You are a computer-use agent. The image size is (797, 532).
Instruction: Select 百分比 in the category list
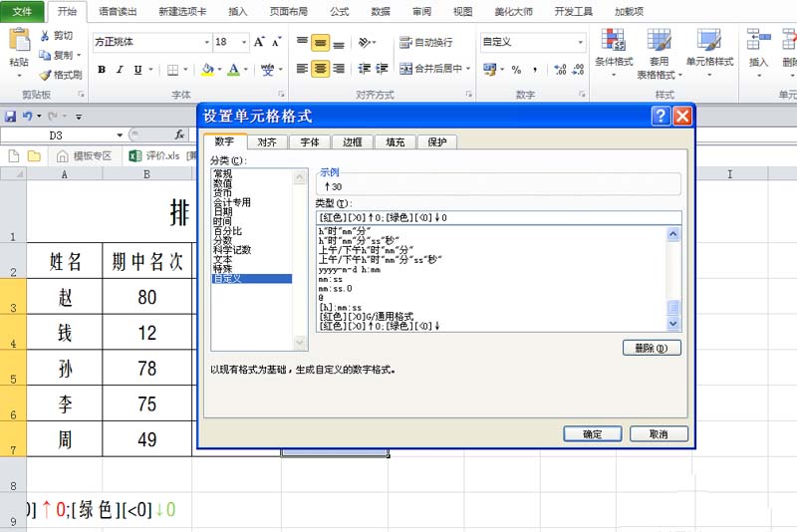point(227,231)
